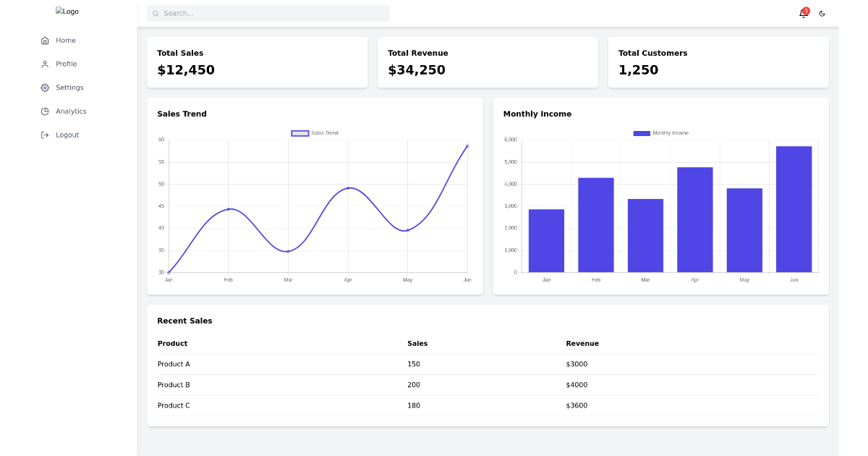Screen dimensions: 868x456
Task: Select the Home icon in the sidebar
Action: 45,41
